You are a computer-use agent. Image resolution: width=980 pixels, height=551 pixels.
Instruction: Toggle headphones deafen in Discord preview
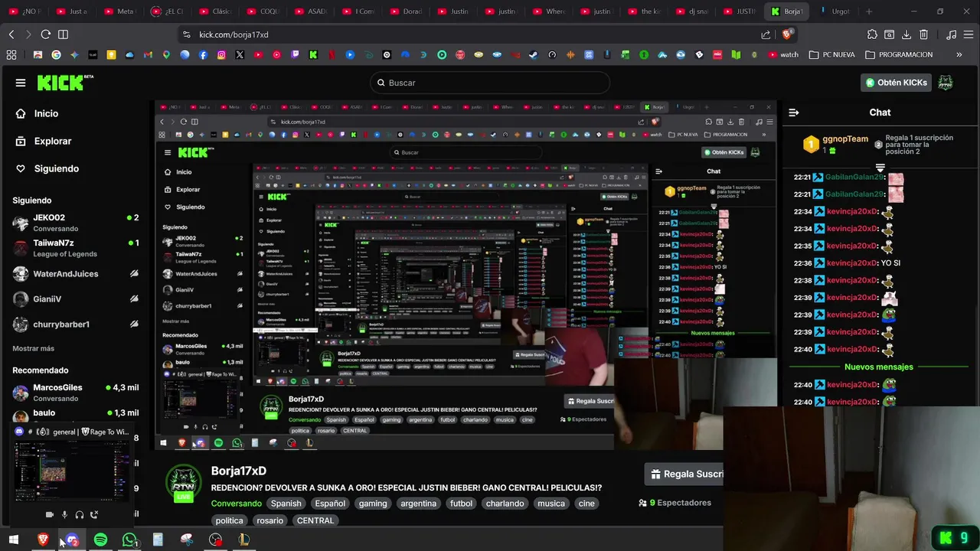click(x=79, y=515)
